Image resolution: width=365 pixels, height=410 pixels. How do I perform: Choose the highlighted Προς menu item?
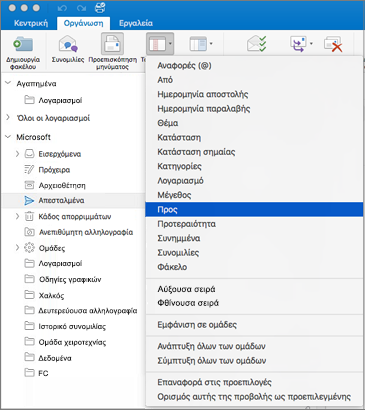pyautogui.click(x=254, y=209)
